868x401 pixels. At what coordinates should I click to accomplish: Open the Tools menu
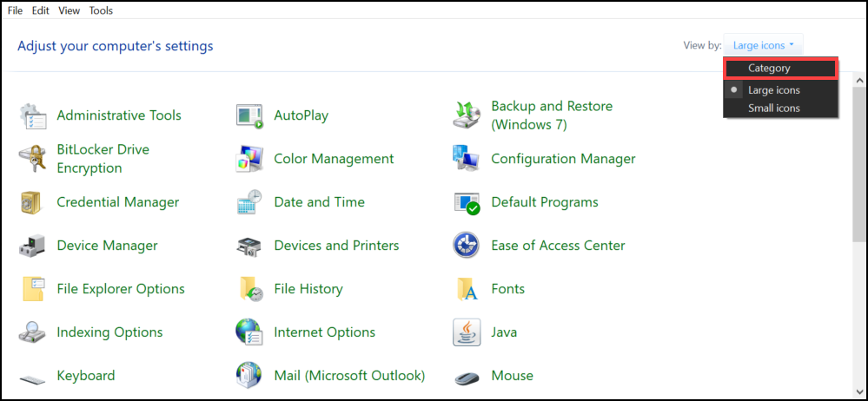[x=101, y=10]
